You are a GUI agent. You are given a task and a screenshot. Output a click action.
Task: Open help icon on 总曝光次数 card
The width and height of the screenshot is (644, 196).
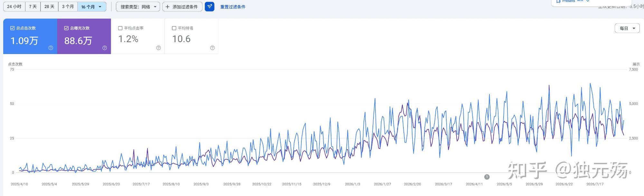click(105, 48)
